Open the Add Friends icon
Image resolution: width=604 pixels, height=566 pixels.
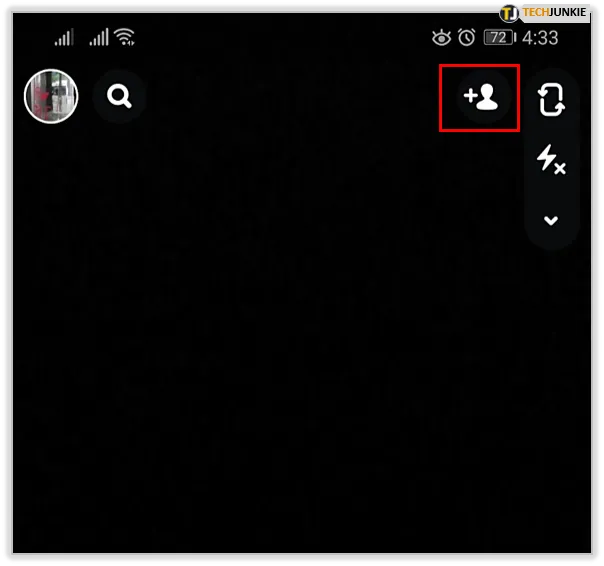click(x=481, y=97)
